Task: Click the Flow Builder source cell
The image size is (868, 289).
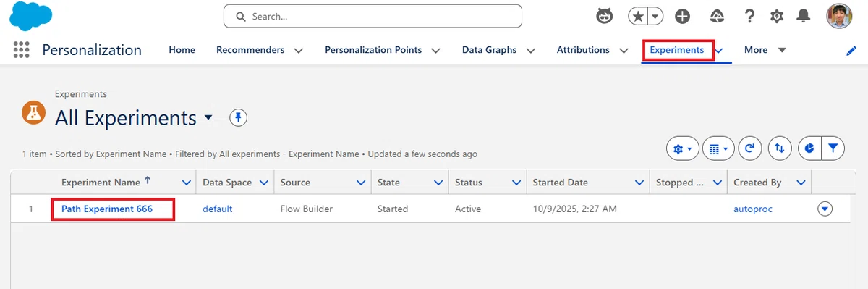Action: (307, 209)
